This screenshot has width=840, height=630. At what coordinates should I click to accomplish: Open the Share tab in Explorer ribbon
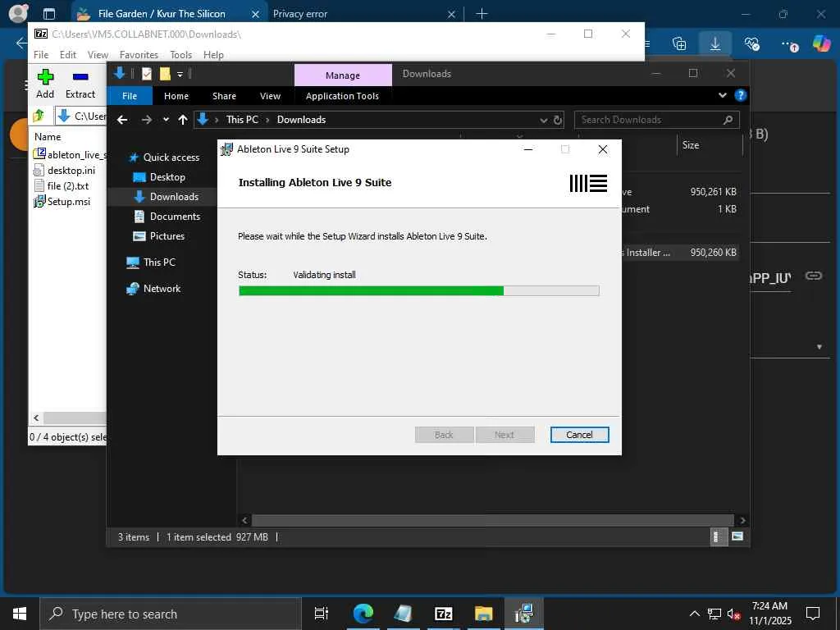pyautogui.click(x=224, y=96)
